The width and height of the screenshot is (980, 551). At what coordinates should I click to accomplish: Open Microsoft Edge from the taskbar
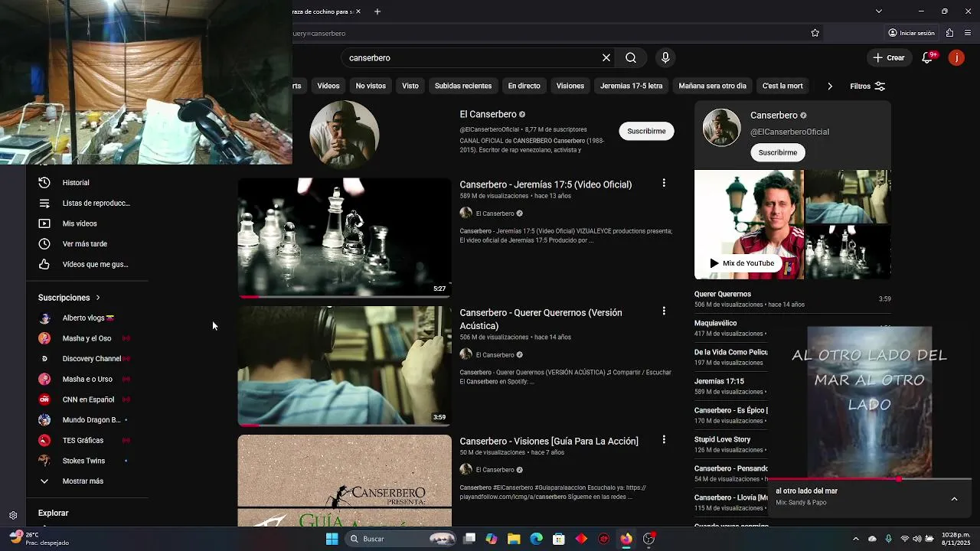coord(536,539)
